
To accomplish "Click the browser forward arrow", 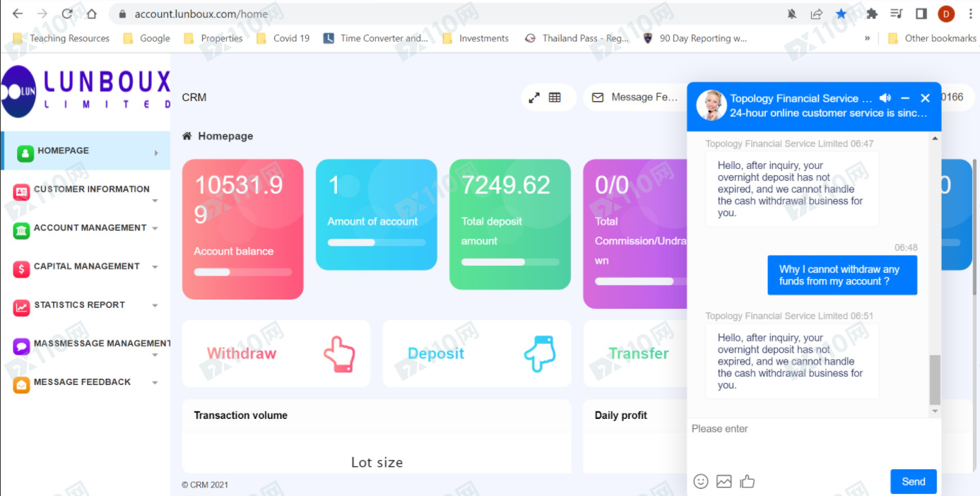I will (x=42, y=13).
